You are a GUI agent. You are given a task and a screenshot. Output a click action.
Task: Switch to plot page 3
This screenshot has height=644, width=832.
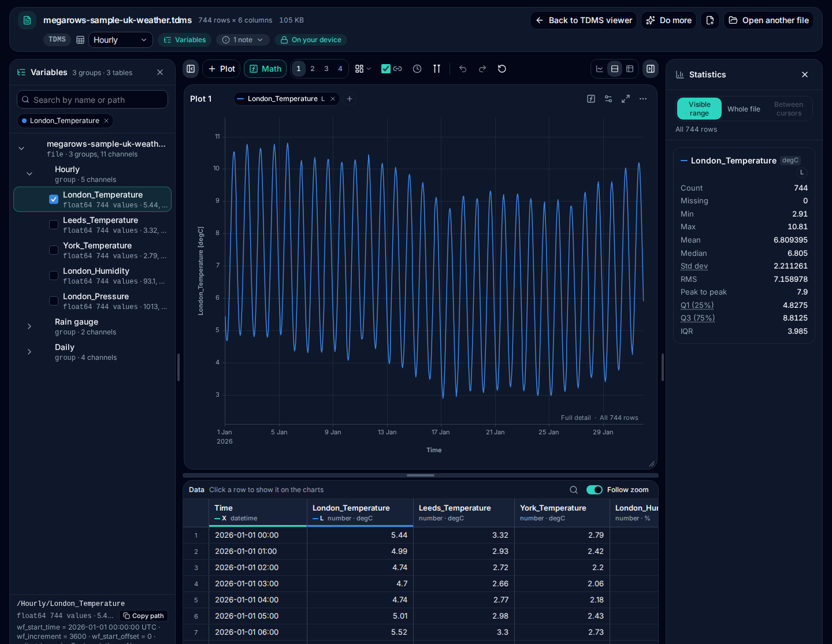point(326,69)
